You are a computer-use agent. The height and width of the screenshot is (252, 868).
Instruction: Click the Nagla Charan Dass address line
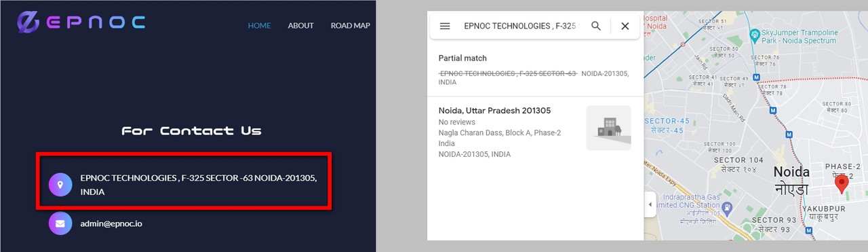(x=500, y=133)
